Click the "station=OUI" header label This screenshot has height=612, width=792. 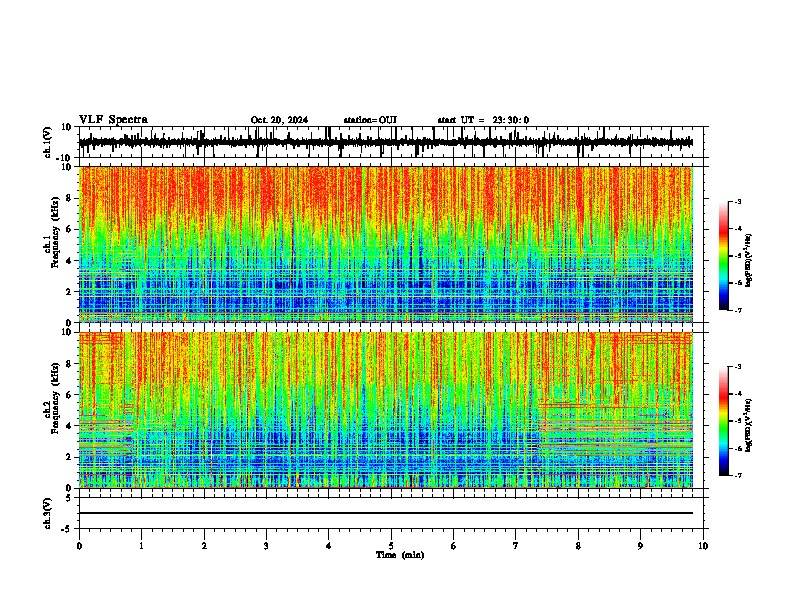[x=370, y=120]
